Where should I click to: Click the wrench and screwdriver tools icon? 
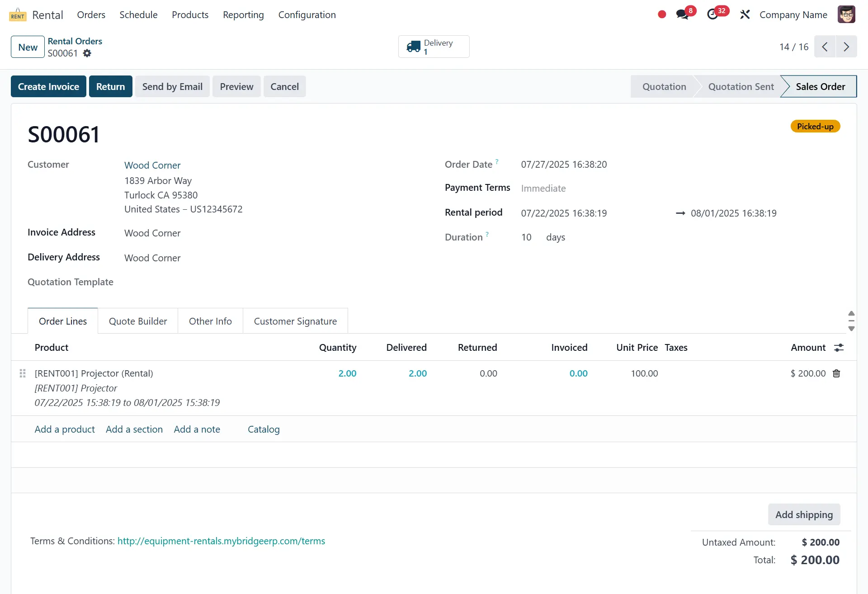click(x=745, y=14)
